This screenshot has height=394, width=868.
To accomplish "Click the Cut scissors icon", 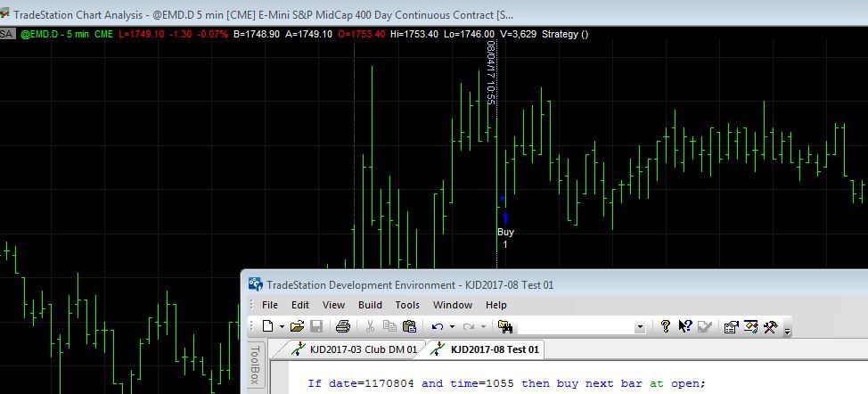I will [371, 326].
